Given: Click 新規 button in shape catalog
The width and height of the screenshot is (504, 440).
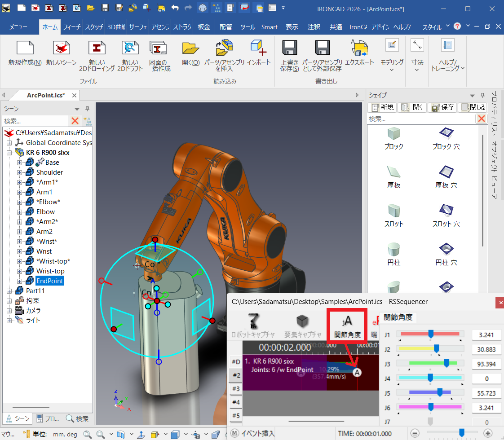Looking at the screenshot, I should [x=383, y=107].
